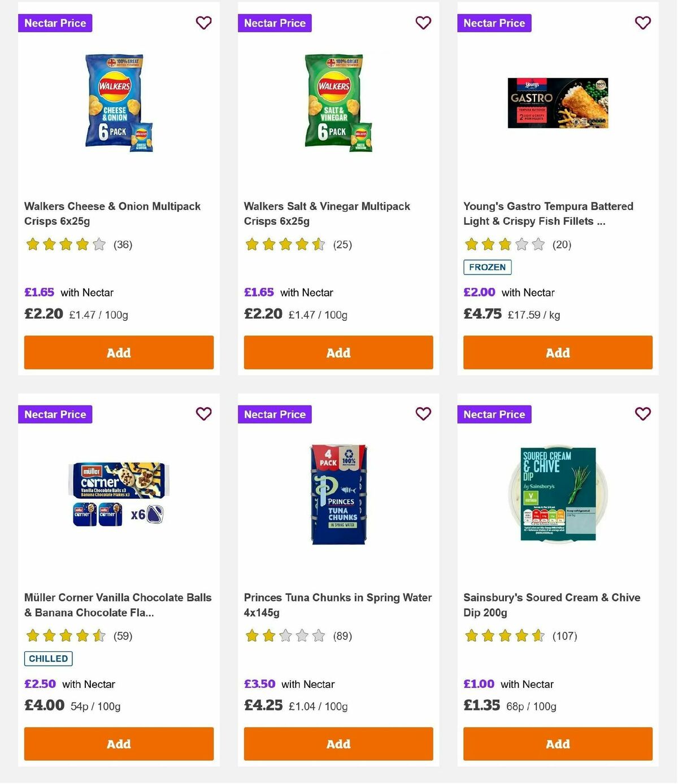Toggle the FROZEN filter tag
The image size is (678, 784).
[x=487, y=267]
